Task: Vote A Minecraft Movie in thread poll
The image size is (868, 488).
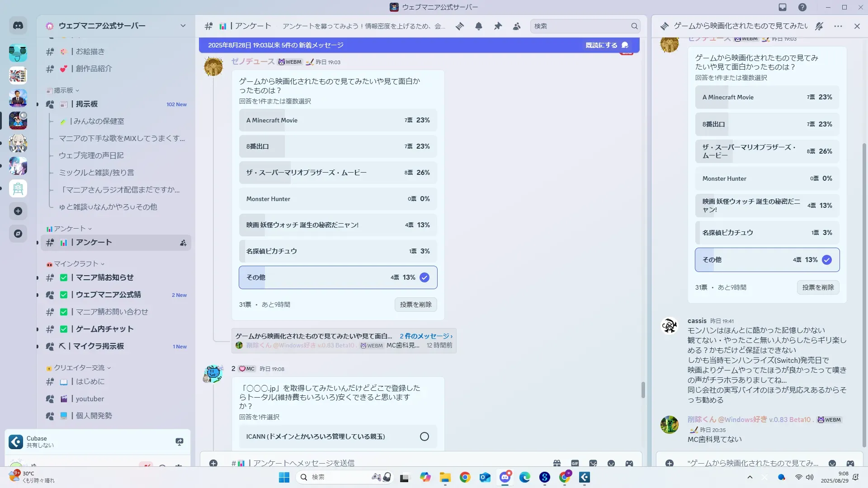Action: pyautogui.click(x=767, y=97)
